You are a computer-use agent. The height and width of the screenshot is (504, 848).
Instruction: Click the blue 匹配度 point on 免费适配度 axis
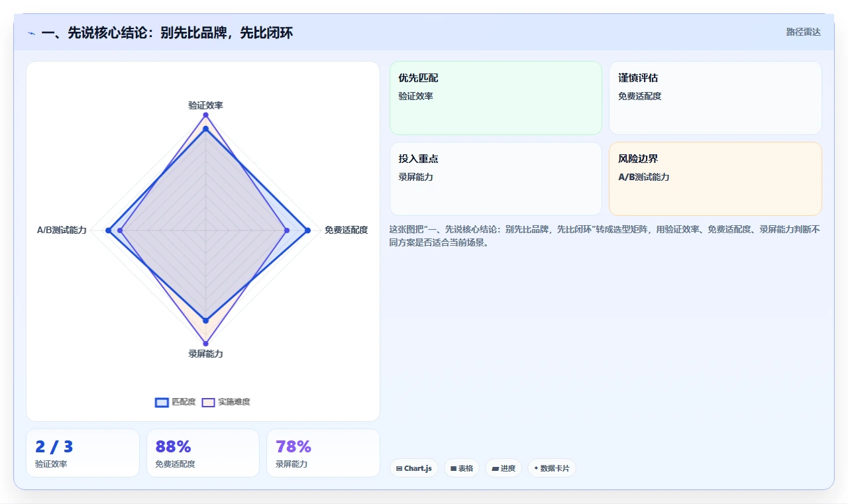pos(307,230)
